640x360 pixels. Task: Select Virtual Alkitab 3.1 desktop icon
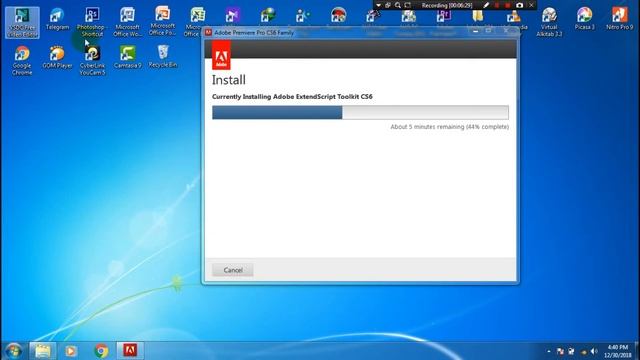pos(549,22)
